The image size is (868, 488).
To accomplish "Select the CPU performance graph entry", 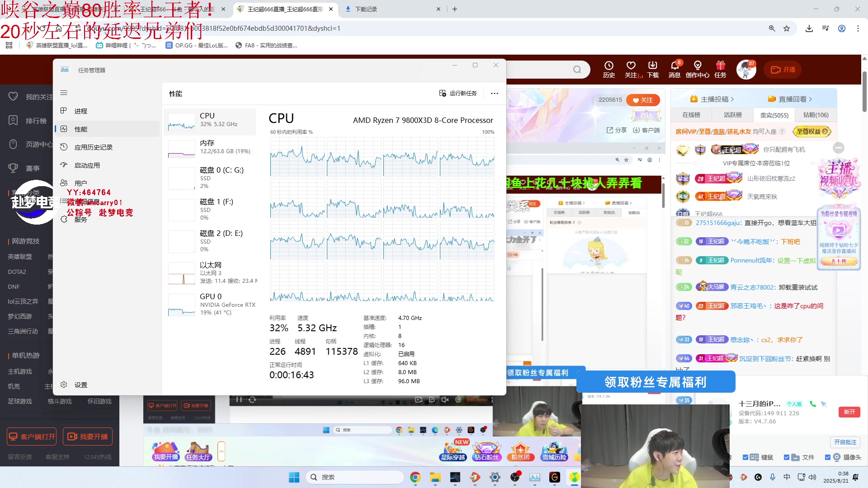I will [210, 121].
